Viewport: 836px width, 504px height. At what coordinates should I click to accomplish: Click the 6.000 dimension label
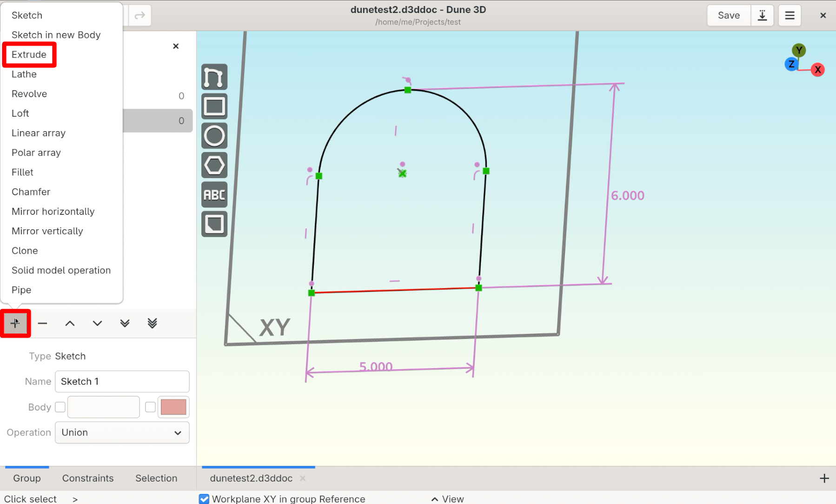click(x=628, y=195)
